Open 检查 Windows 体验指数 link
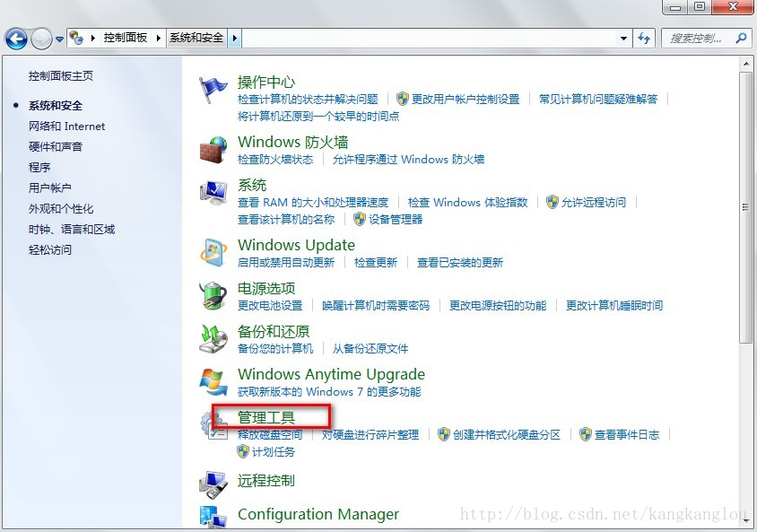757x532 pixels. [467, 202]
